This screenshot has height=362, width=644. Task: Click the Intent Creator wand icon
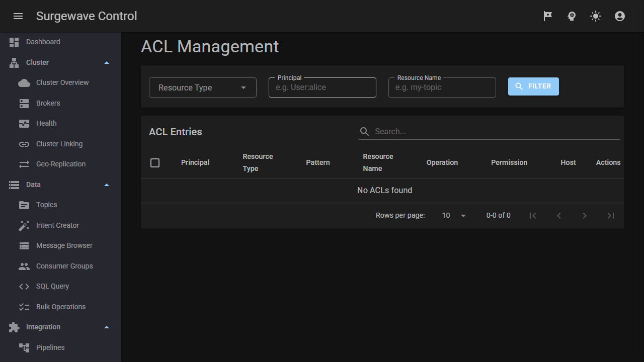pos(24,226)
